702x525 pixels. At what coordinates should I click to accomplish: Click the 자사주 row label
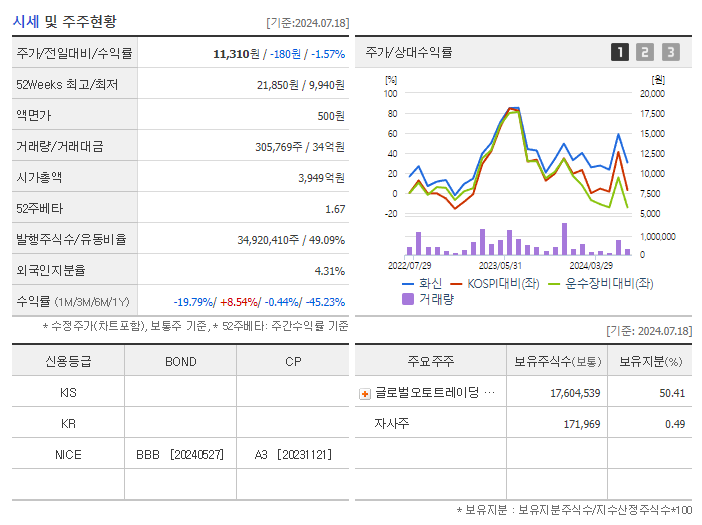[x=392, y=423]
